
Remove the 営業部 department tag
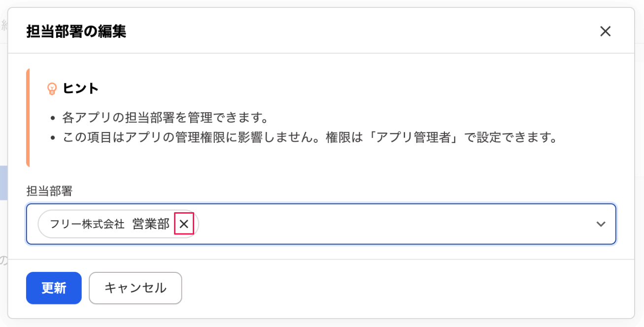click(184, 224)
